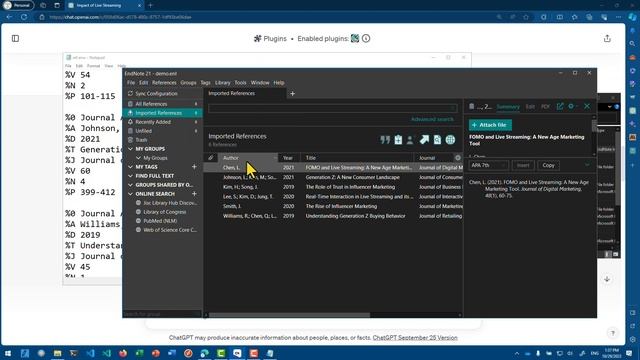Viewport: 640px width, 360px height.
Task: Click the Search for group field
Action: click(162, 314)
